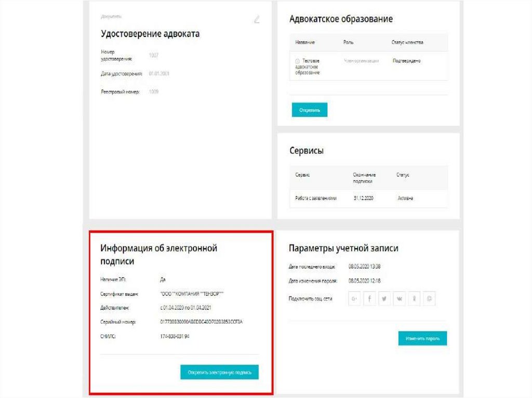Click the Сервис column header
532x398 pixels.
point(302,175)
